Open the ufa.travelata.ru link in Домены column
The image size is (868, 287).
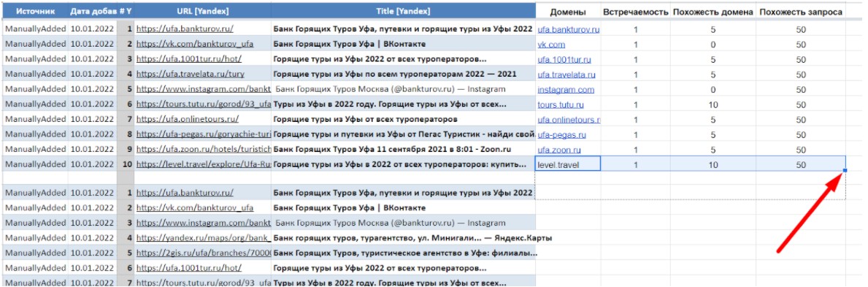click(x=566, y=74)
